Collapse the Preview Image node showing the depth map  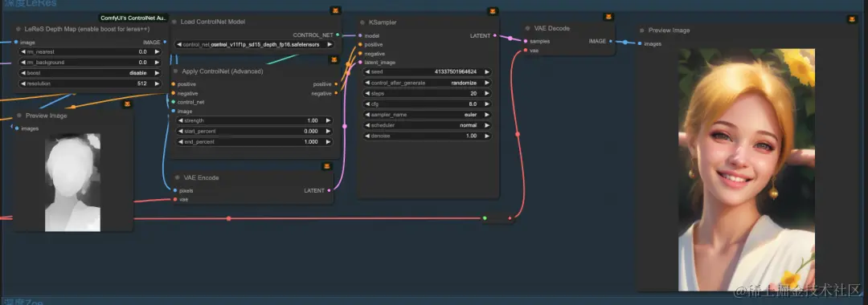pyautogui.click(x=18, y=116)
